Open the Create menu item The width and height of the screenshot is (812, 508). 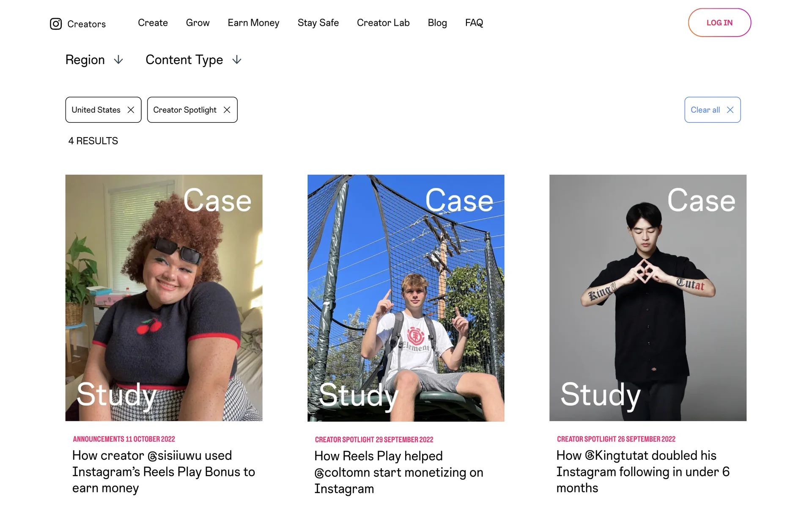pos(153,23)
